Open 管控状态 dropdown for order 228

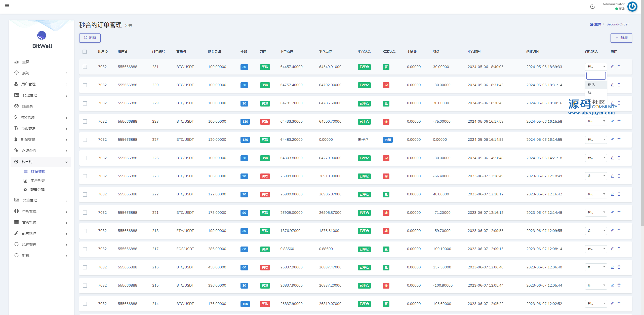click(x=596, y=121)
